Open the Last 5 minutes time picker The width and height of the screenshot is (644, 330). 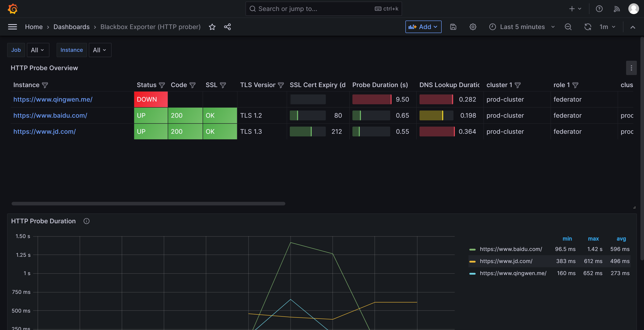coord(522,27)
